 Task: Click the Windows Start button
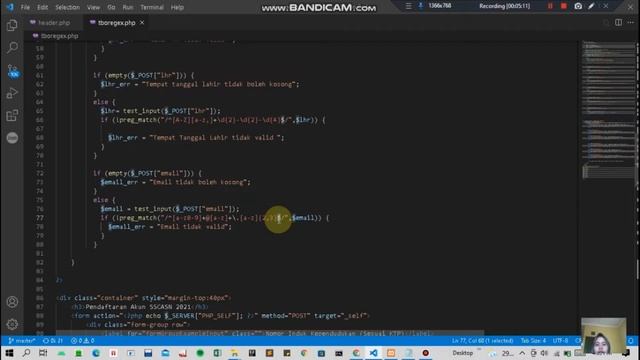point(9,353)
